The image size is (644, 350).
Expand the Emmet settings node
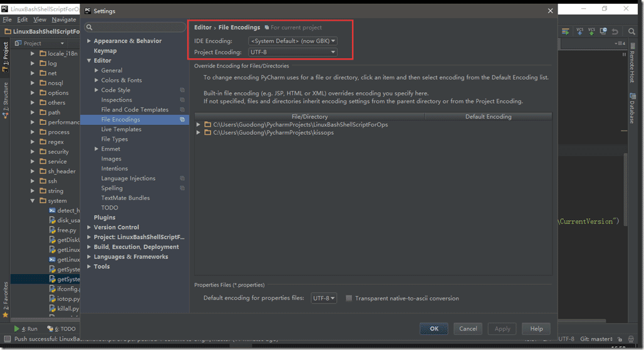click(96, 149)
